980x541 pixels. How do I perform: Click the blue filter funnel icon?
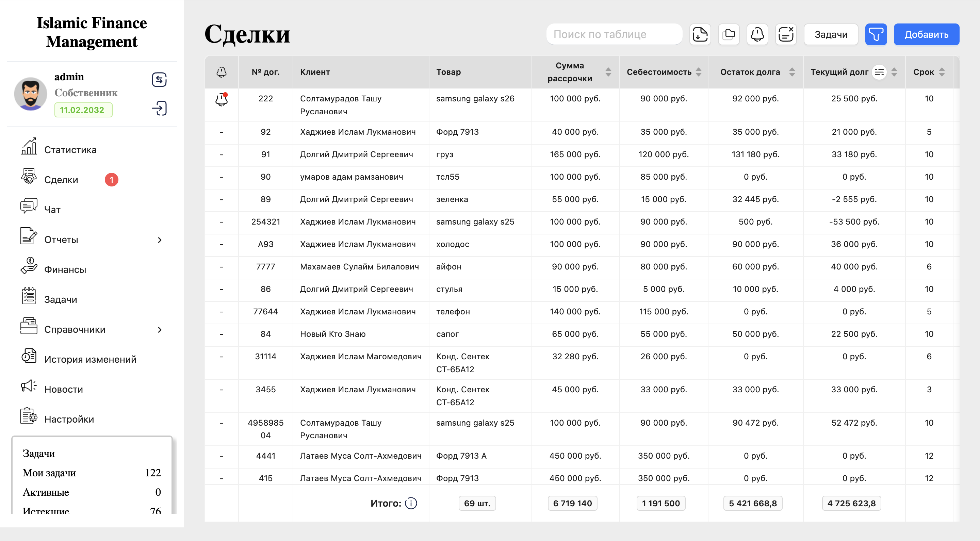[876, 35]
